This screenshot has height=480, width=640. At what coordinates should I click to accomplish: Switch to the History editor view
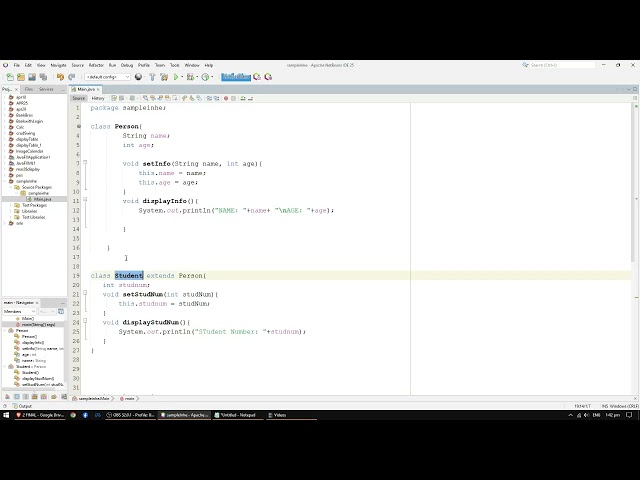pos(98,98)
